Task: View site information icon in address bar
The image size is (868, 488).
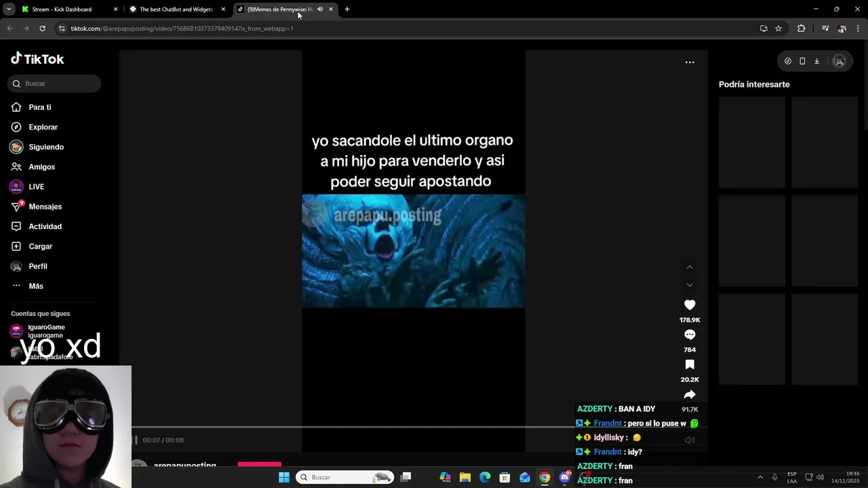Action: pos(62,28)
